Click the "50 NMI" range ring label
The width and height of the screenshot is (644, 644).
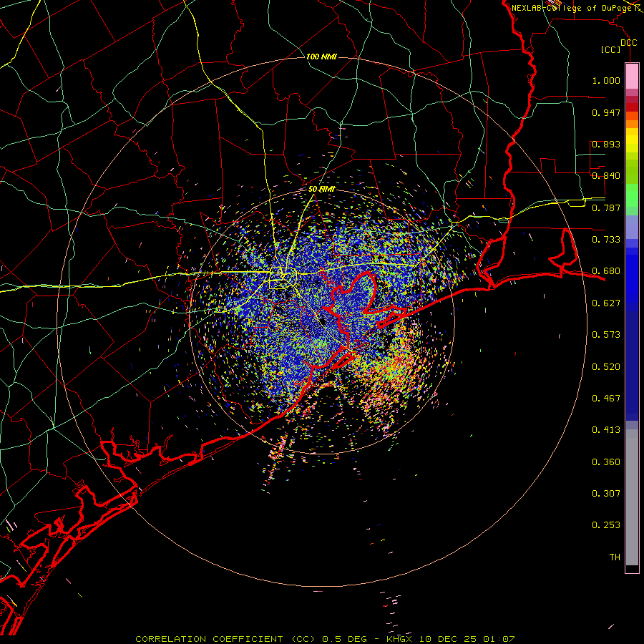pyautogui.click(x=321, y=190)
